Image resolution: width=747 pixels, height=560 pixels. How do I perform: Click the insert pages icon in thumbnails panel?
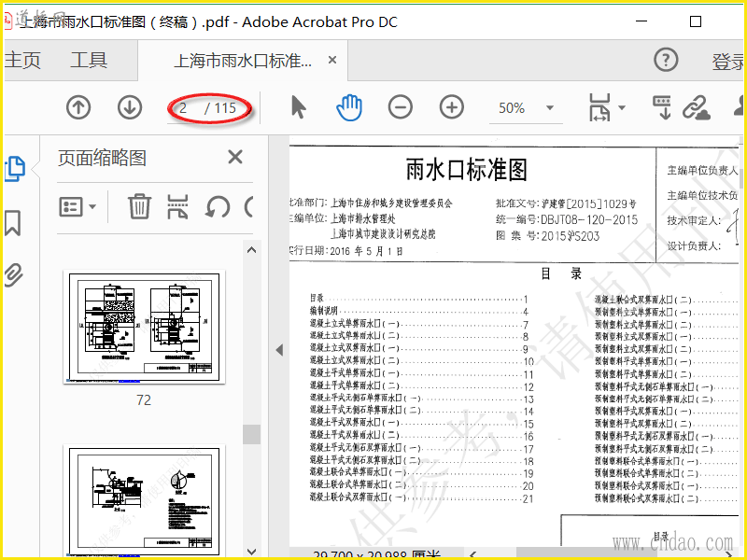177,206
